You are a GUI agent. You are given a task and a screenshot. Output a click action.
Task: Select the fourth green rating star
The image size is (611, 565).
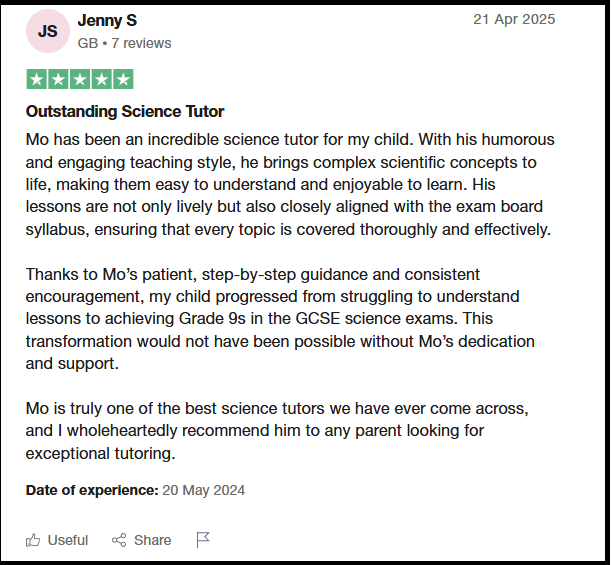tap(102, 79)
